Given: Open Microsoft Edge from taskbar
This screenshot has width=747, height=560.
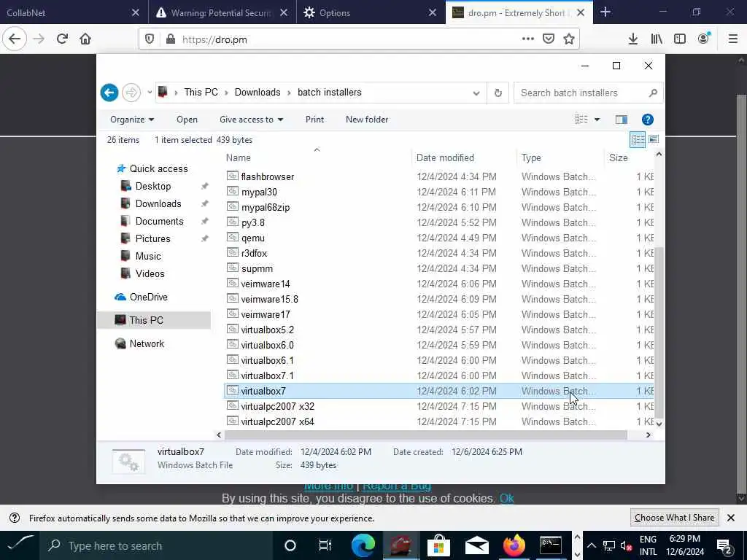Looking at the screenshot, I should click(x=363, y=545).
